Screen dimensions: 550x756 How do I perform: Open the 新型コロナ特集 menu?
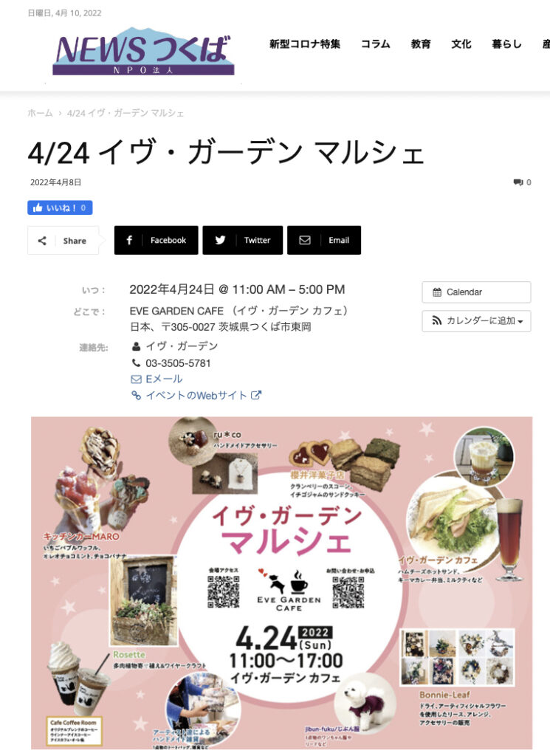[x=305, y=44]
